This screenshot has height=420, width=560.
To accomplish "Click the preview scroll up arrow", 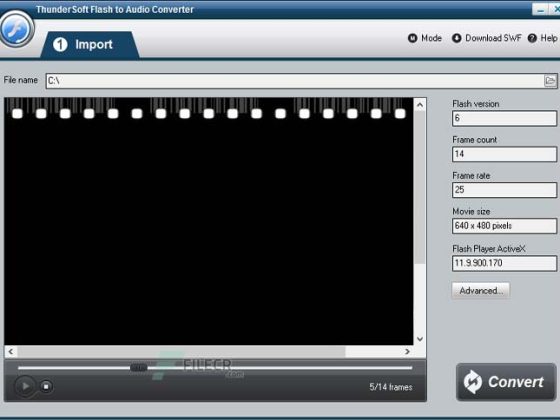I will (420, 105).
